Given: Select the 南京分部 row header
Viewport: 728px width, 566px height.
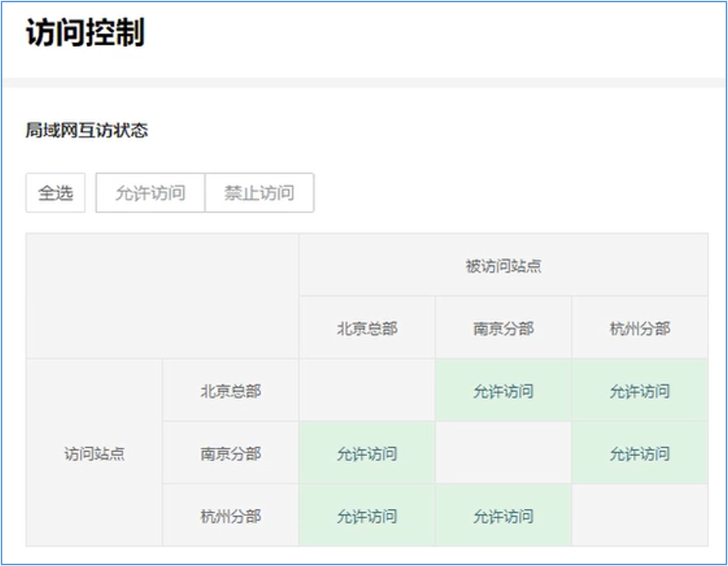Looking at the screenshot, I should click(231, 454).
